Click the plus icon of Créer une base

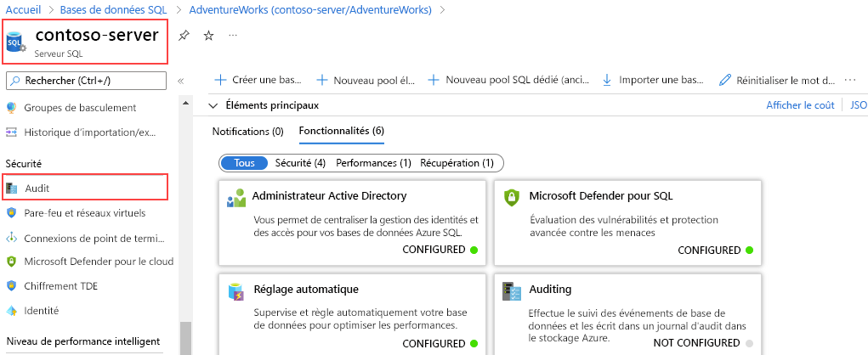(x=220, y=80)
